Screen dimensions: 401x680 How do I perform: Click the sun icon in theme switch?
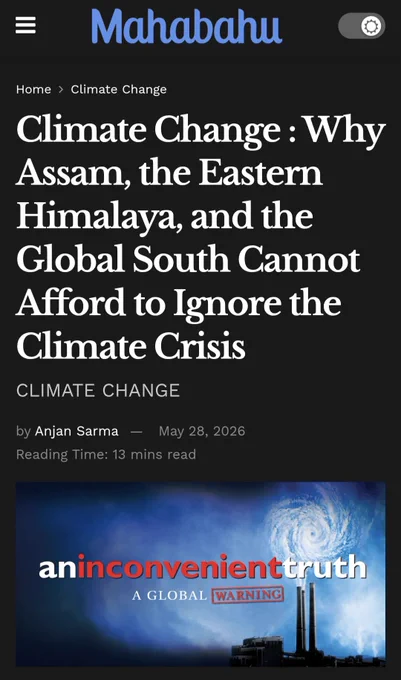pyautogui.click(x=372, y=26)
